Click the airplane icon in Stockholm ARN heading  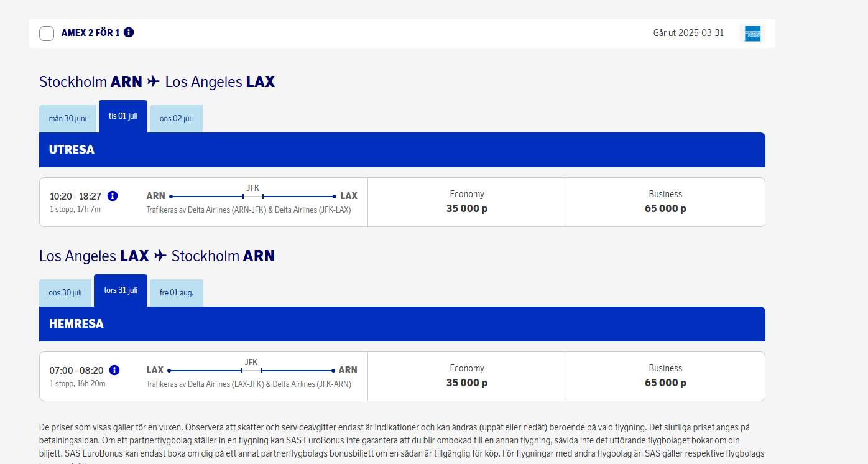pyautogui.click(x=154, y=82)
